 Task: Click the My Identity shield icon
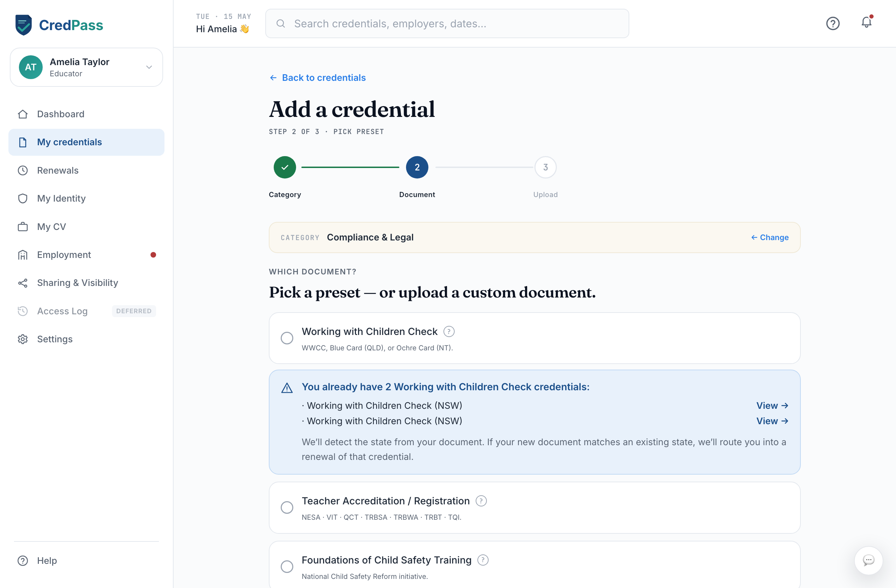coord(23,198)
